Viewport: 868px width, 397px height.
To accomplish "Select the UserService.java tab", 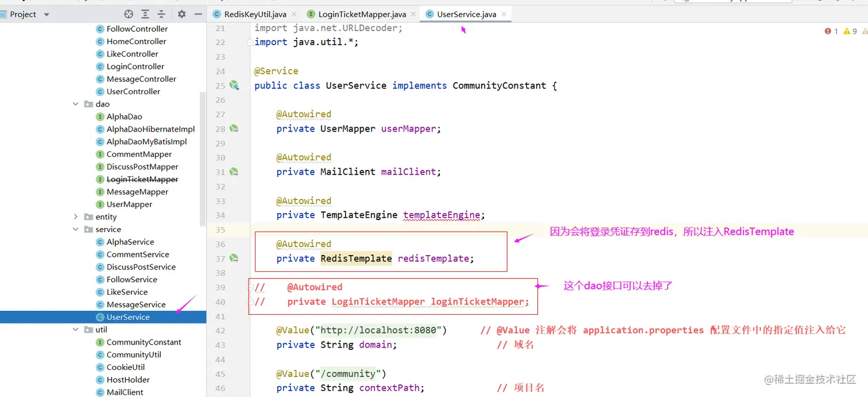I will point(466,14).
